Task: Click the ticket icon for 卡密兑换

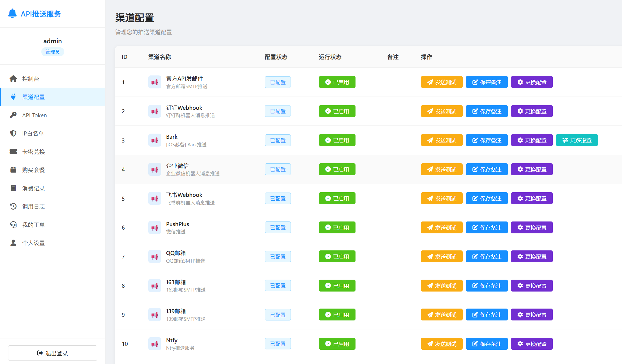Action: coord(13,152)
